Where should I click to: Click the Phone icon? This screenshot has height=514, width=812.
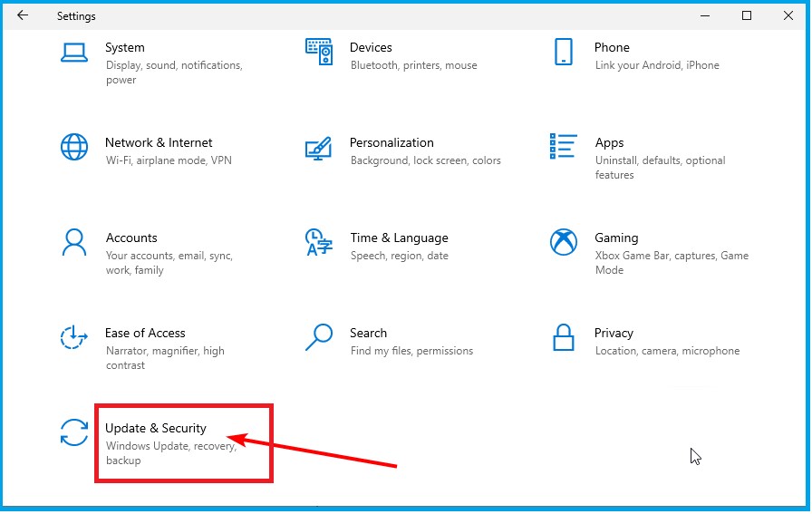click(564, 52)
